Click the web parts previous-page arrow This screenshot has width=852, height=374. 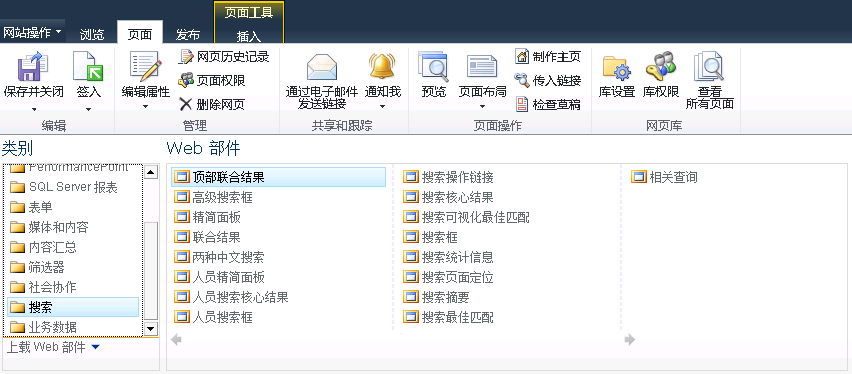pos(176,340)
